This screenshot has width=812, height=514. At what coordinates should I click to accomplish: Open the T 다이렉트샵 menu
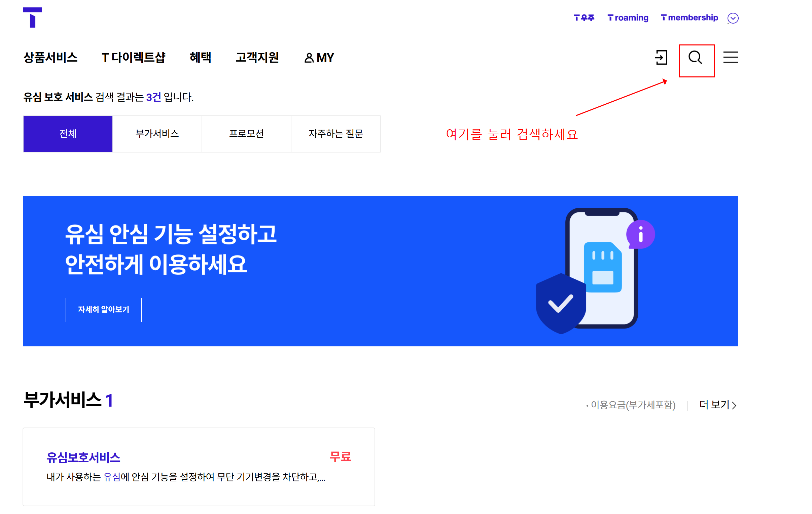tap(134, 58)
